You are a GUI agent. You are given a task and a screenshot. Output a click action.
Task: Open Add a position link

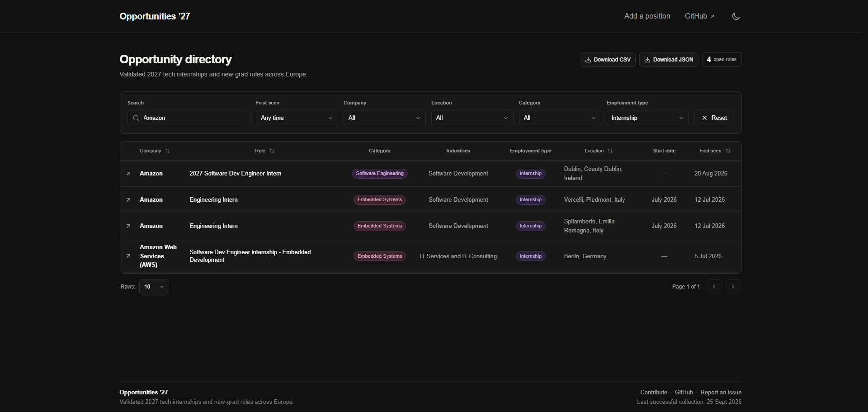[647, 16]
